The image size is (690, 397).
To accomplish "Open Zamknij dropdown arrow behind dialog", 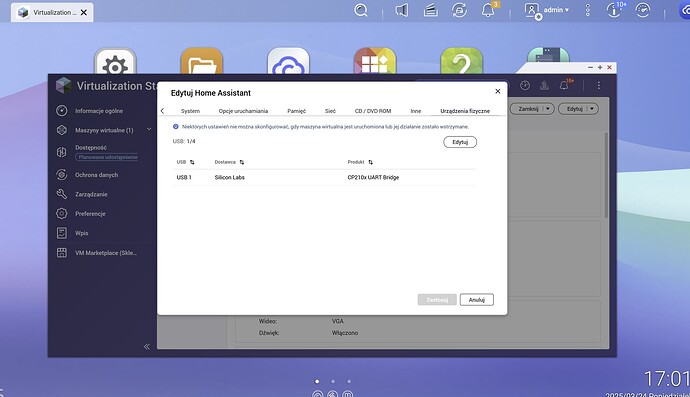I will coord(547,109).
